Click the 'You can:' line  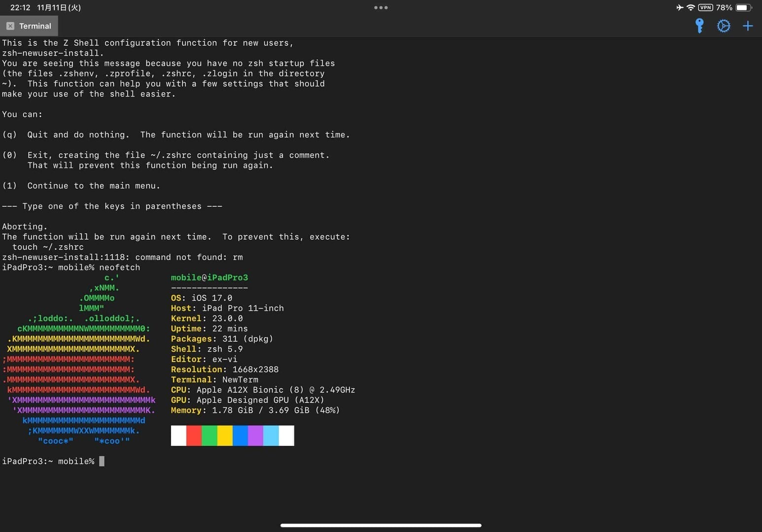(22, 114)
